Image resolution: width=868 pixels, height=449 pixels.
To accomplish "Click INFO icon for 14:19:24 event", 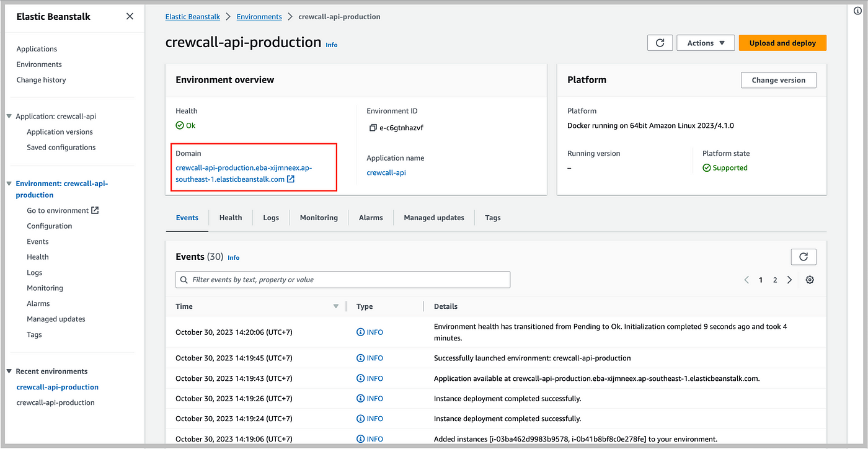I will point(360,419).
